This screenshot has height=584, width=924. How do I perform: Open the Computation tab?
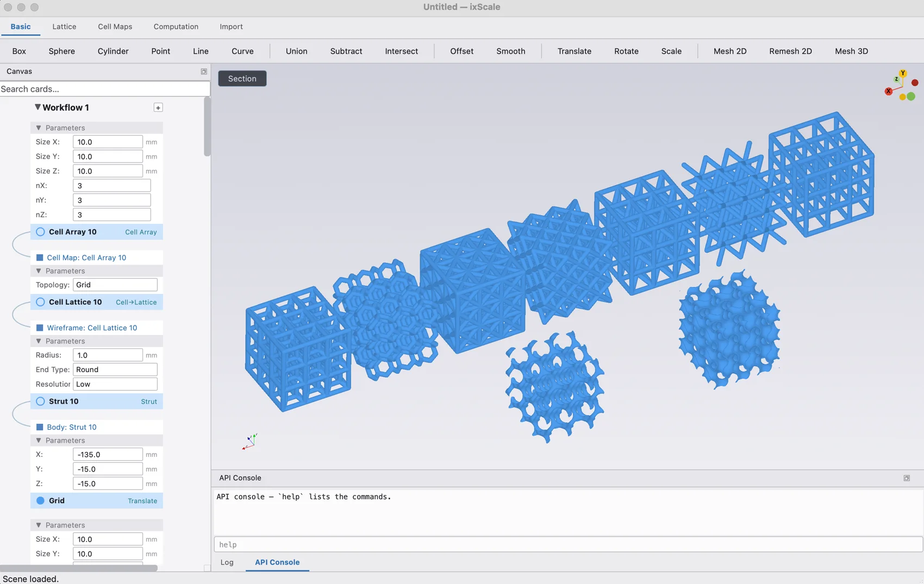tap(176, 27)
